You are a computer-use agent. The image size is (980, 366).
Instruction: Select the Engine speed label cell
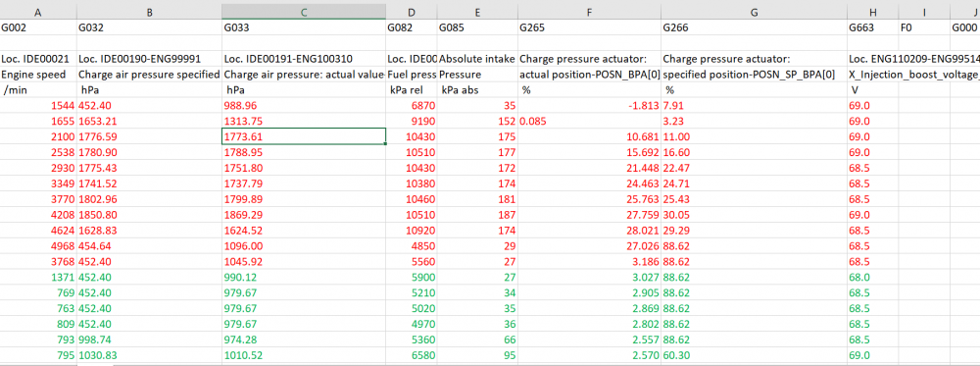click(38, 75)
